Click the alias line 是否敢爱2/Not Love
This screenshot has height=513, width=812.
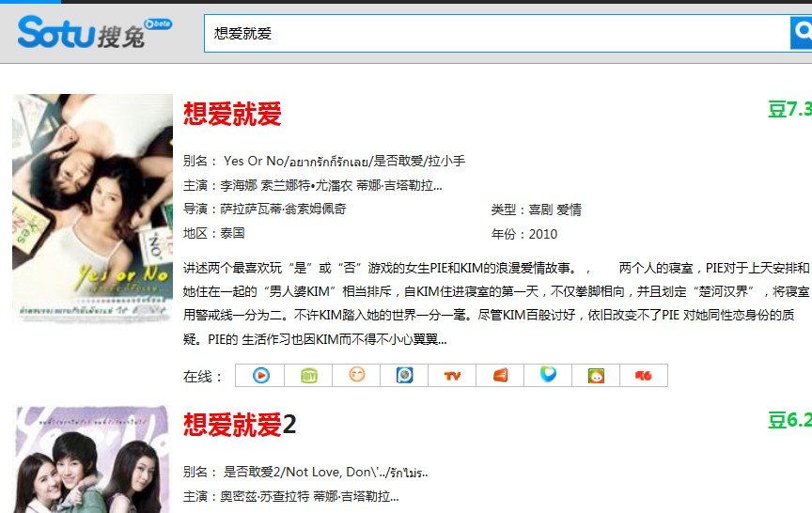point(305,472)
